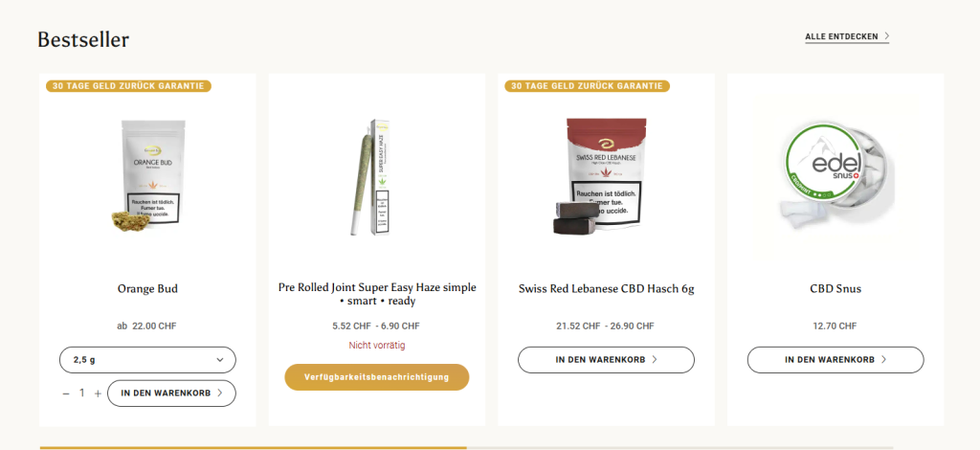Click the Alle Entdecken link
This screenshot has width=980, height=450.
(841, 36)
